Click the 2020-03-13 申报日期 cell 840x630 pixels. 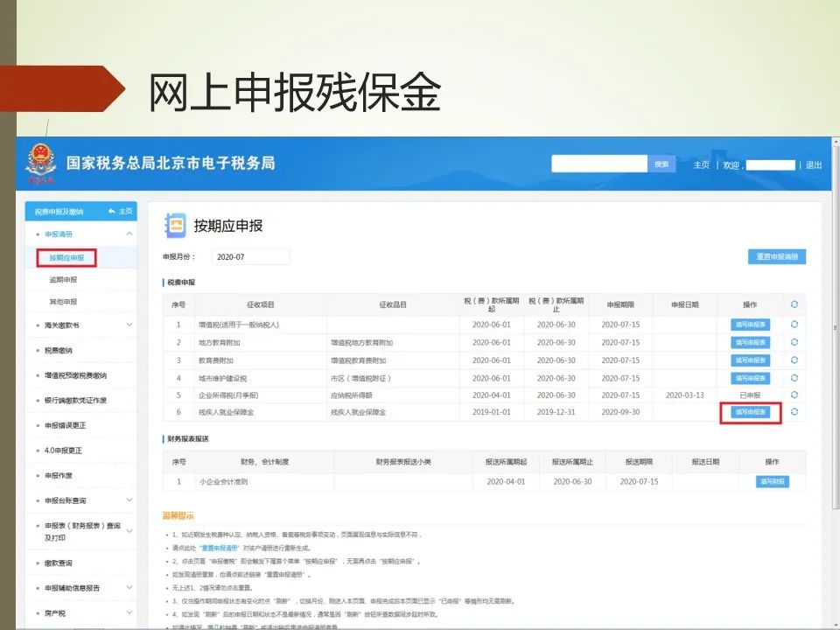684,395
